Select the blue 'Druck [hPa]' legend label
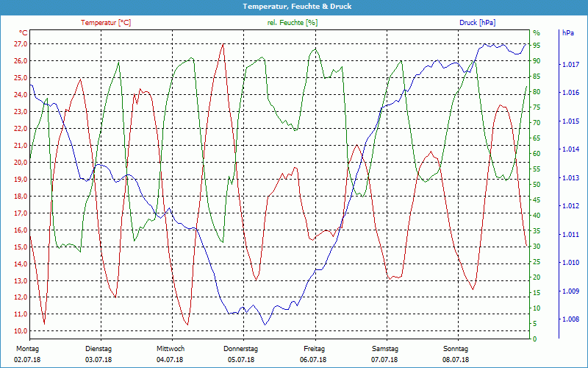This screenshot has width=588, height=368. pyautogui.click(x=477, y=23)
